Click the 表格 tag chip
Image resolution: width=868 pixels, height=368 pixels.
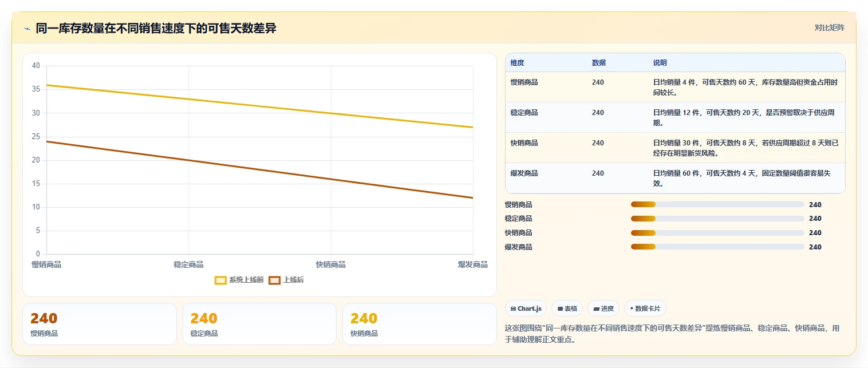click(x=567, y=308)
